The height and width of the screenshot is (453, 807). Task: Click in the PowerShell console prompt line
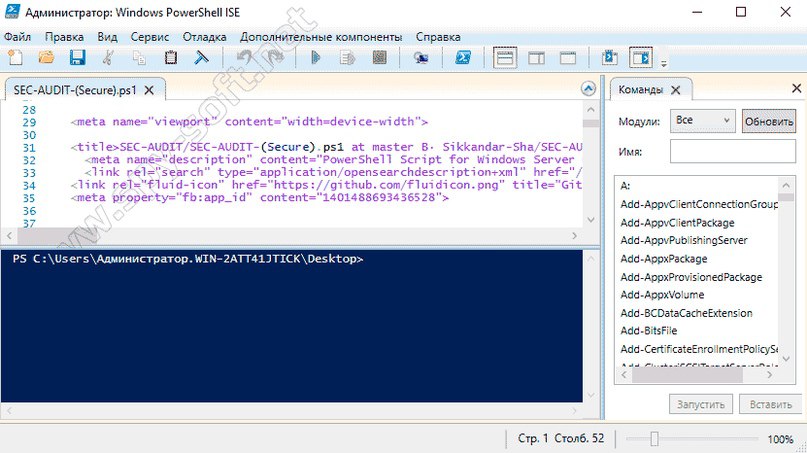[x=188, y=259]
